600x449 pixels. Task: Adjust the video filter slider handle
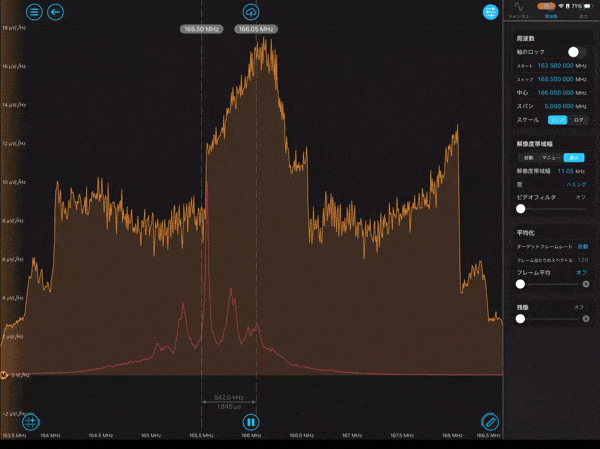(520, 209)
